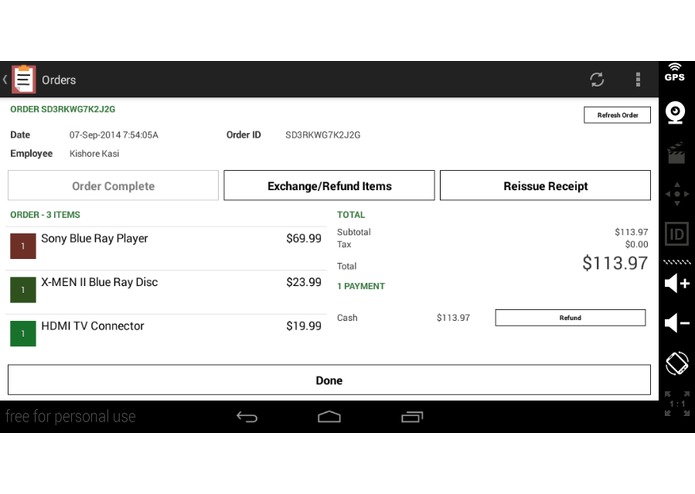Click the clapperboard video capture icon
Image resolution: width=695 pixels, height=494 pixels.
(x=676, y=153)
